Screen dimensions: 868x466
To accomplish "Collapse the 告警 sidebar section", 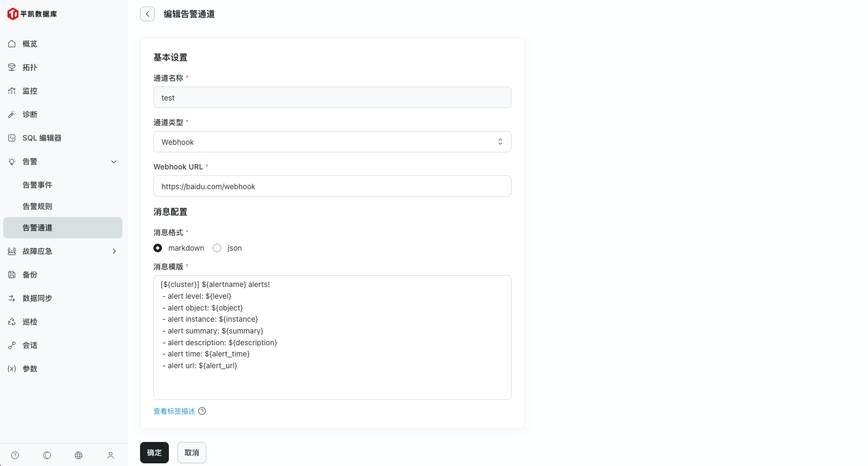I will point(114,161).
